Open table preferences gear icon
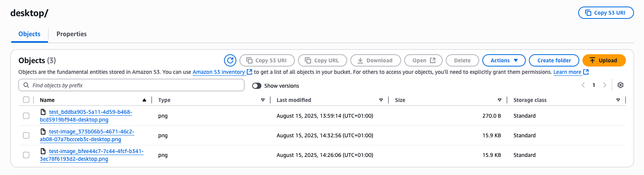 click(x=621, y=85)
